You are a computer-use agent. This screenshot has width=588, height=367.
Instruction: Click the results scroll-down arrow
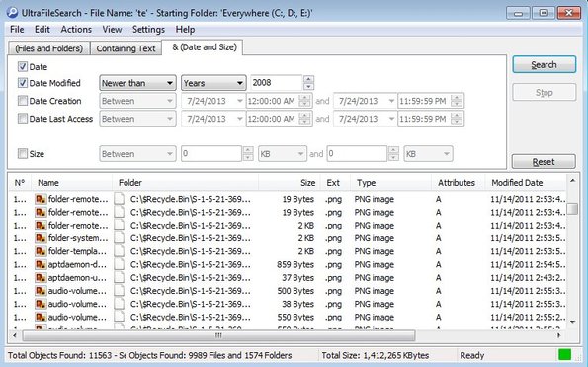[x=572, y=322]
